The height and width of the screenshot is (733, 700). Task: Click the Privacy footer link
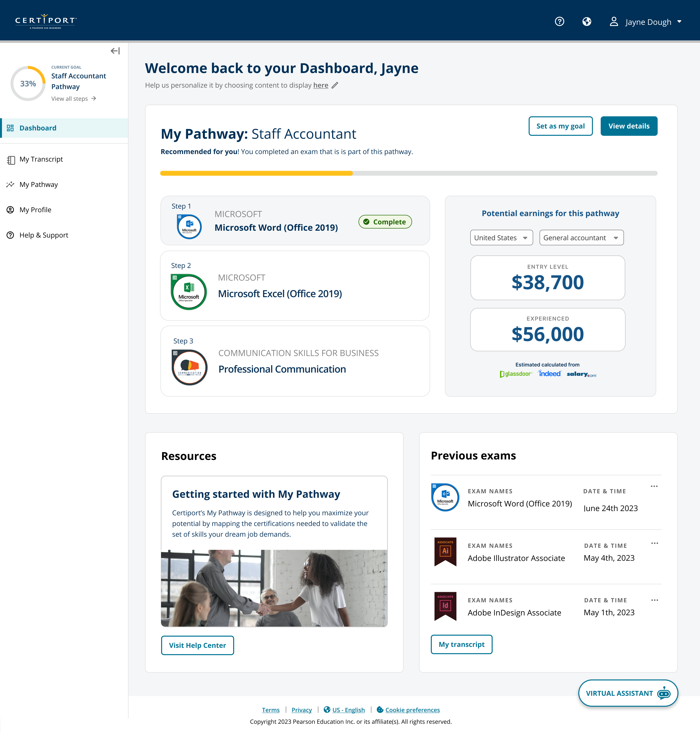(302, 710)
